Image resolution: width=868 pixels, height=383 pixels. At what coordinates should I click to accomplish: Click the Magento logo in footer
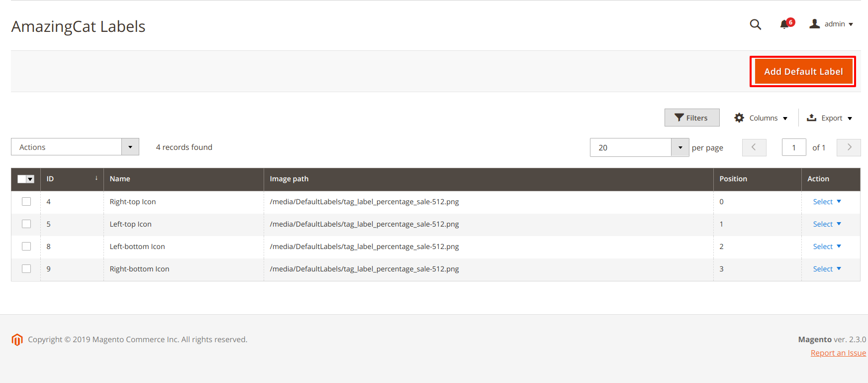coord(17,340)
